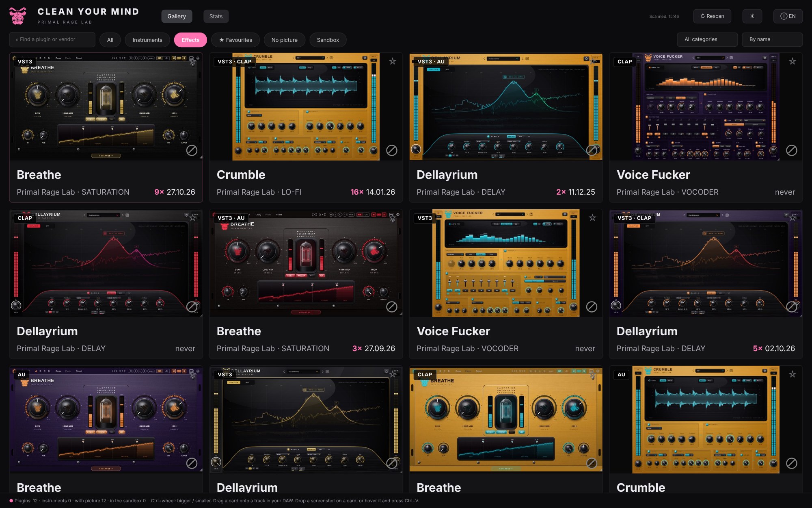Open the By name sort dropdown
This screenshot has width=812, height=508.
pos(772,39)
